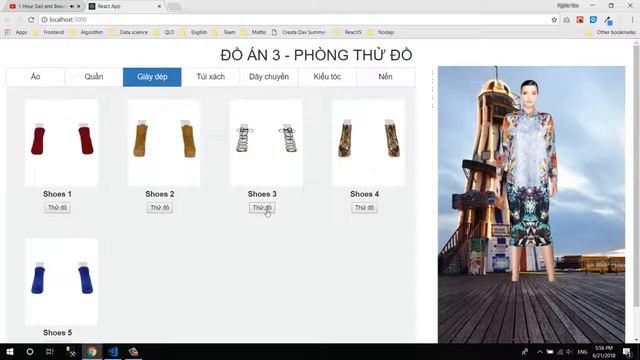Viewport: 640px width, 360px height.
Task: Open the Algorithm bookmarks folder
Action: click(x=87, y=32)
